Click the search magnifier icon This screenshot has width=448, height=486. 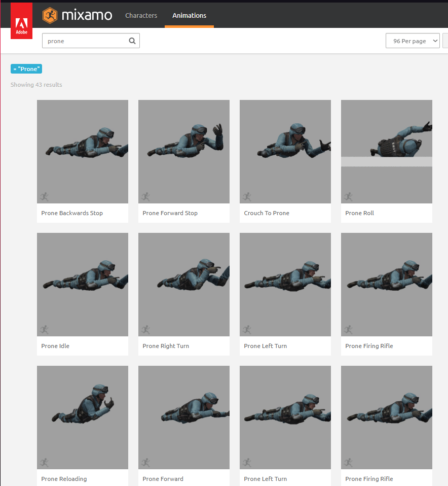[x=132, y=41]
